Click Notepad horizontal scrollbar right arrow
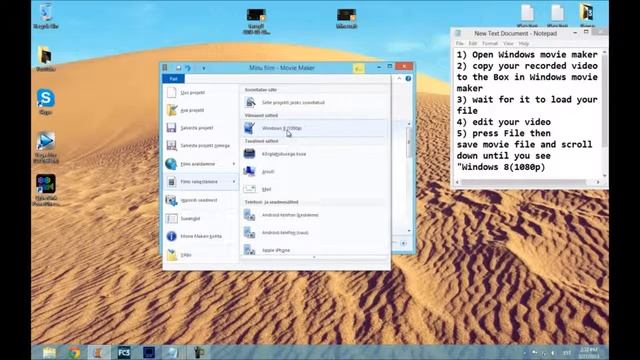640x360 pixels. (x=598, y=182)
